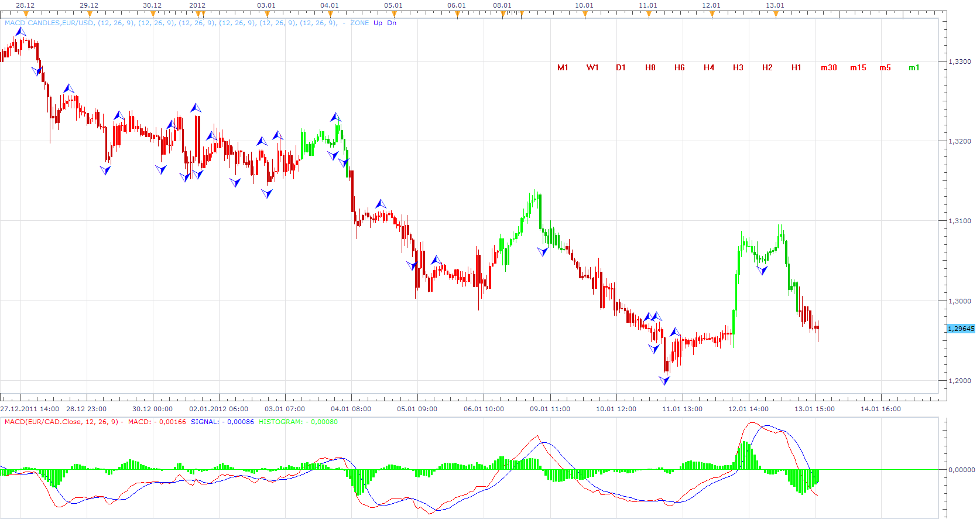Select the orange marker under 13.01
Viewport: 980px width, 519px height.
(776, 14)
